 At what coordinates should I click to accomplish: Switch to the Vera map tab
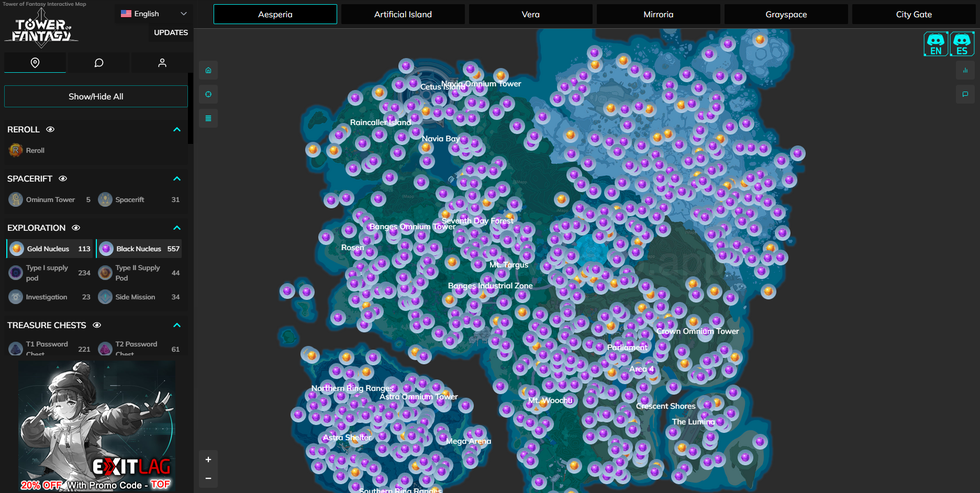(531, 14)
